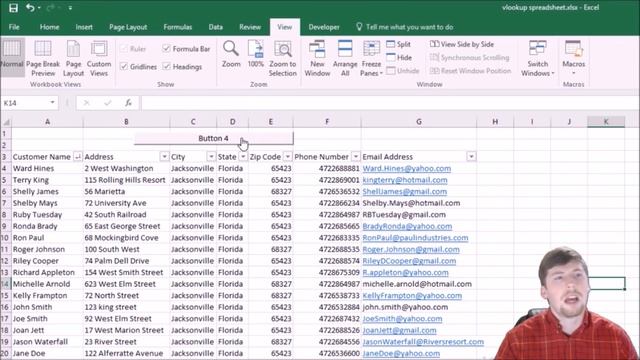The height and width of the screenshot is (360, 640).
Task: Click the Button 4 form button
Action: coord(213,138)
